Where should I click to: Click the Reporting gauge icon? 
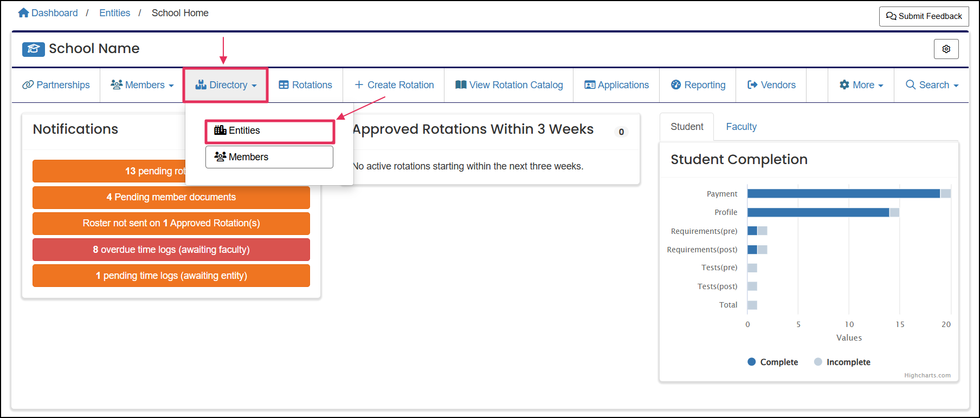(x=676, y=85)
